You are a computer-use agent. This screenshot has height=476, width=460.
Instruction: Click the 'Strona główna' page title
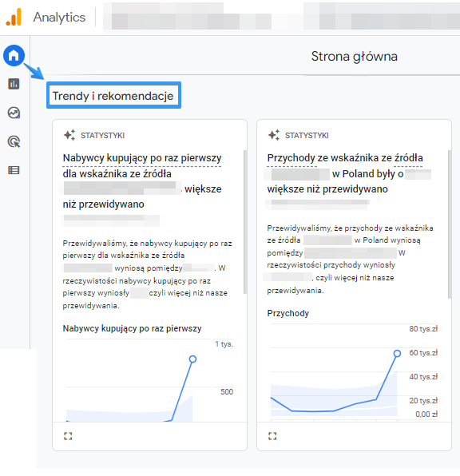click(x=354, y=57)
